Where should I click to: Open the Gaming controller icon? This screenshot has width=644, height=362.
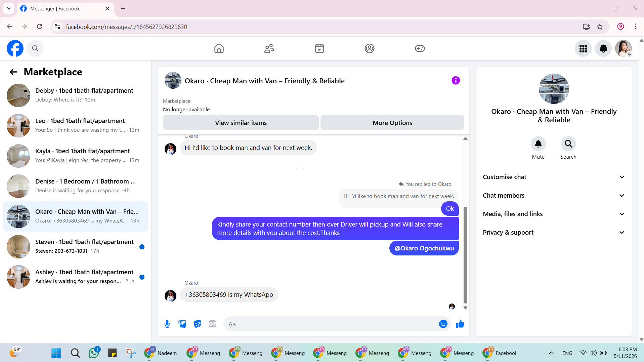(420, 48)
